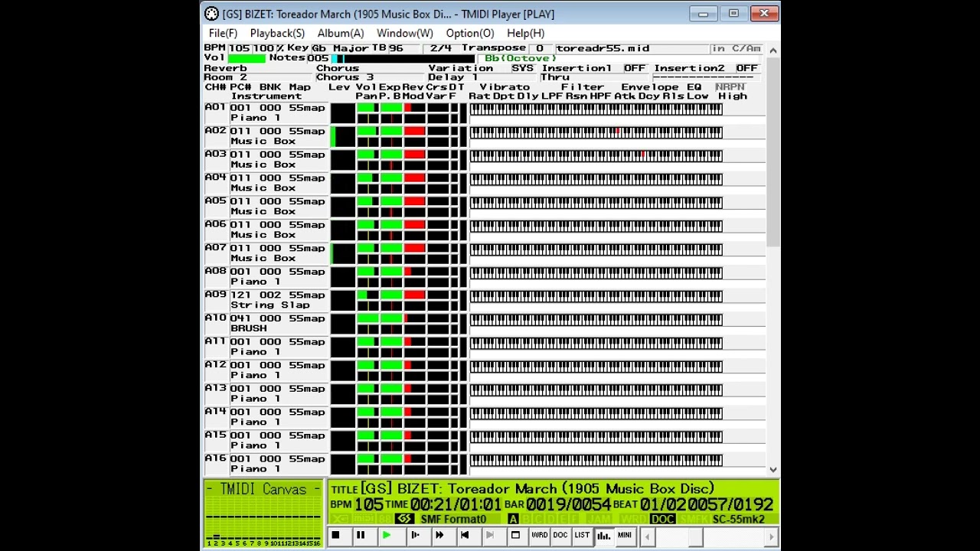Open the Window menu
Image resolution: width=980 pixels, height=551 pixels.
coord(404,33)
